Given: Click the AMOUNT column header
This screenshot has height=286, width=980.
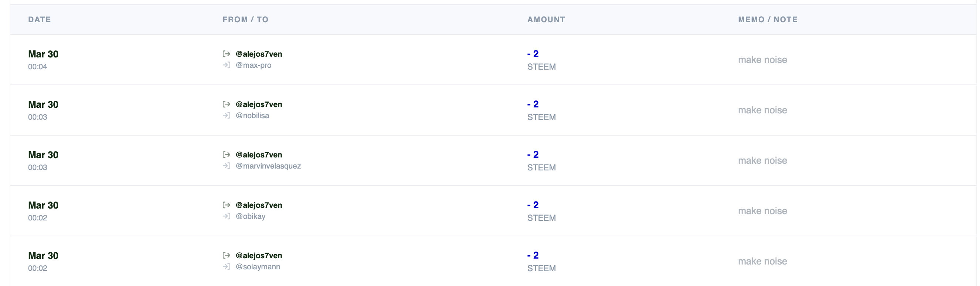Looking at the screenshot, I should tap(546, 19).
